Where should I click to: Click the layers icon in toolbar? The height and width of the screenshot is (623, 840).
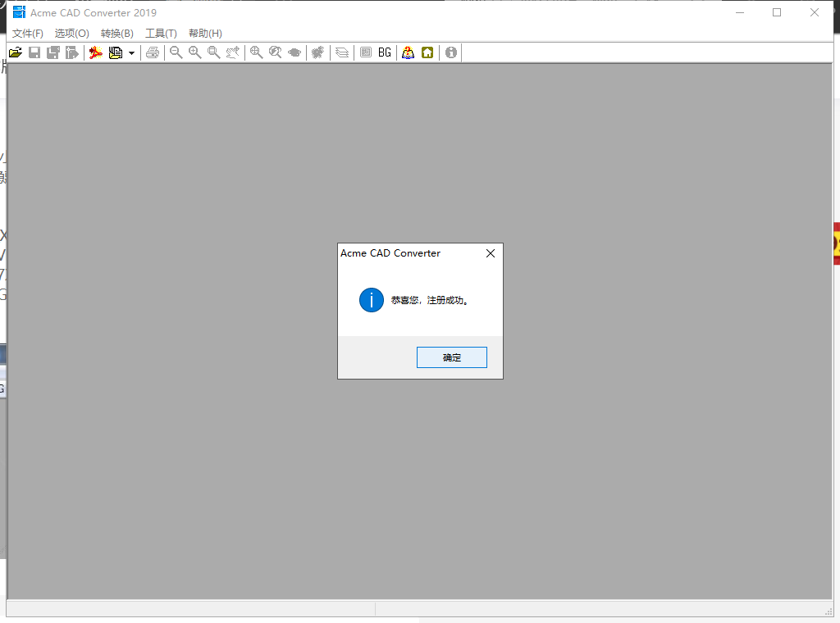click(x=342, y=52)
